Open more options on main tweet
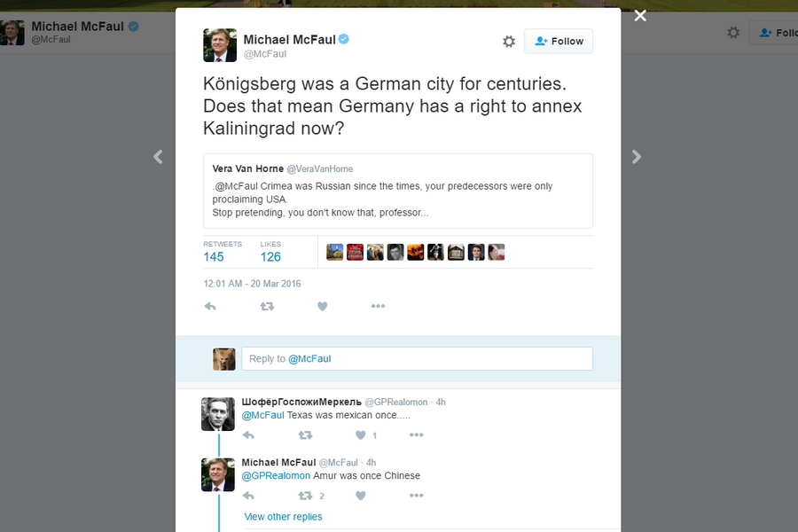 pos(378,307)
